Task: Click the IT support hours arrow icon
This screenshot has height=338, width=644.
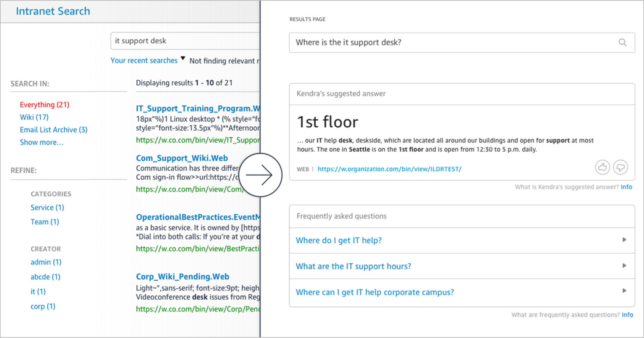Action: point(624,266)
